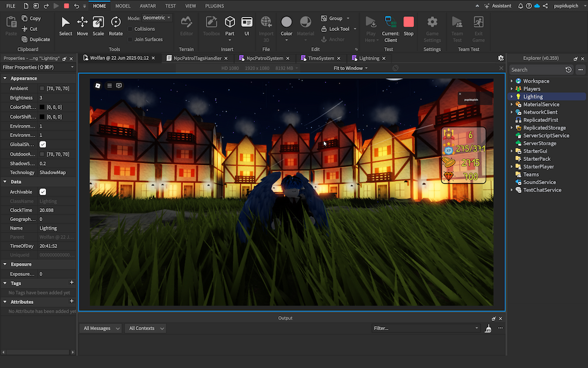
Task: Expand the Workspace tree node
Action: (512, 81)
